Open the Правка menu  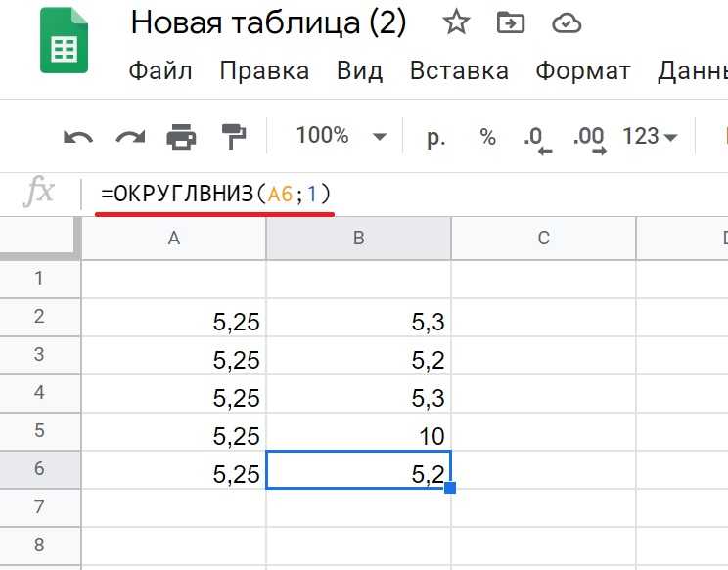264,71
